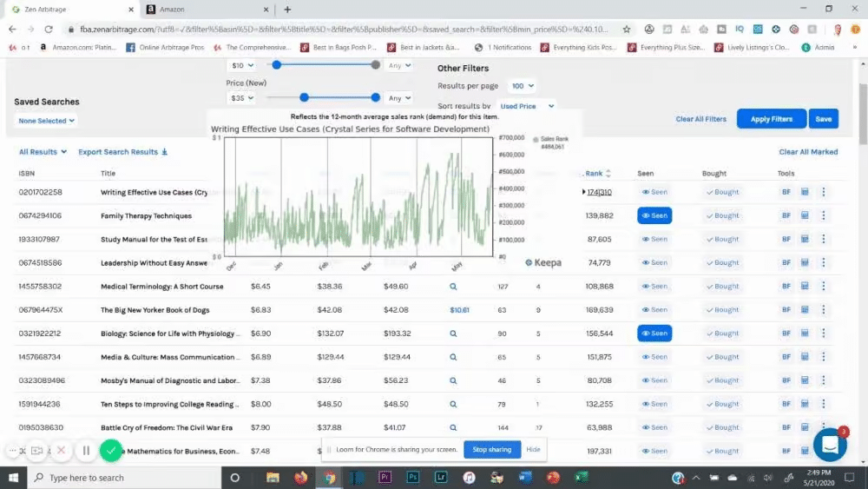The width and height of the screenshot is (868, 489).
Task: Open the $35 Price (New) minimum dropdown
Action: pyautogui.click(x=242, y=98)
